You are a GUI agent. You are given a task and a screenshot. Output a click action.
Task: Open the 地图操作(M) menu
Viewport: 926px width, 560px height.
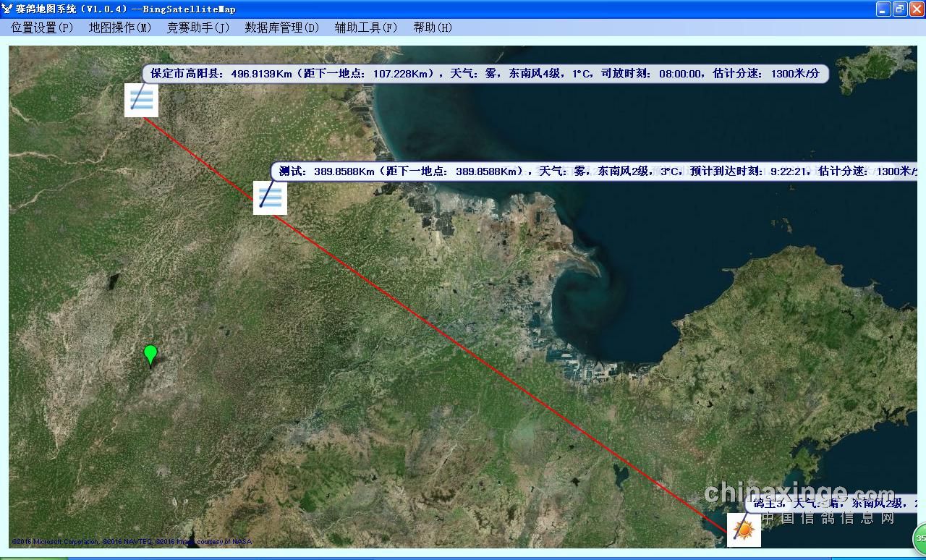point(120,27)
